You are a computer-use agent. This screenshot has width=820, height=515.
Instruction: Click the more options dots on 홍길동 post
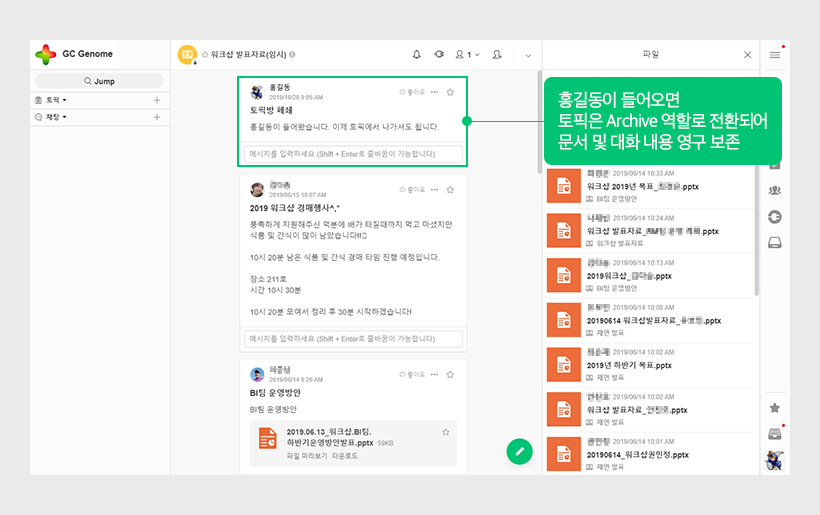434,92
